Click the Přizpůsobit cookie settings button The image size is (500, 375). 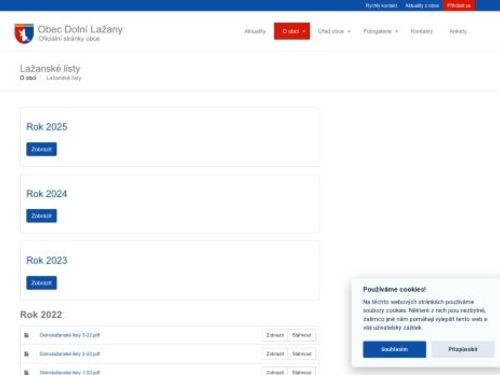tap(463, 349)
